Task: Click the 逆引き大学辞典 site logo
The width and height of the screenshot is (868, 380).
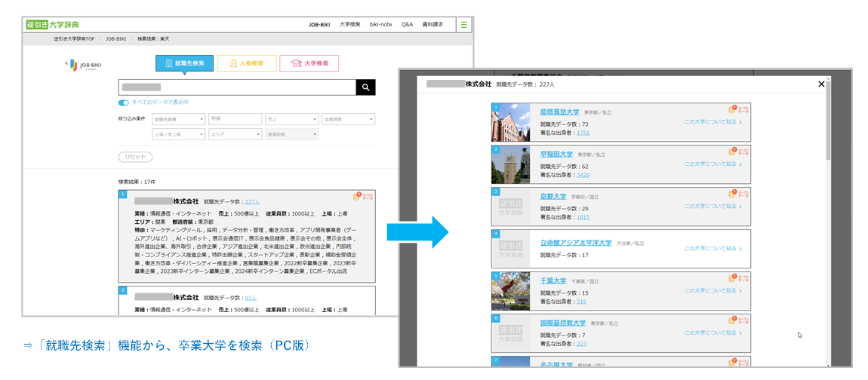Action: 53,24
